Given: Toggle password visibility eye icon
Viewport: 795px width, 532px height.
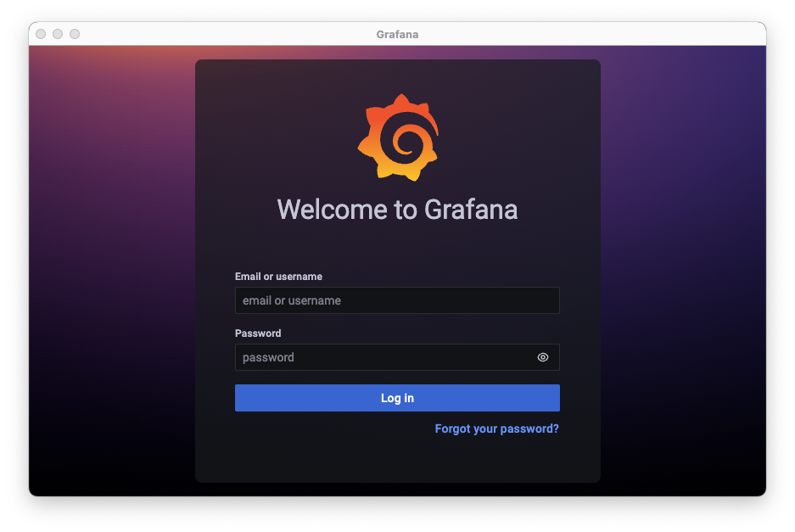Looking at the screenshot, I should point(542,357).
